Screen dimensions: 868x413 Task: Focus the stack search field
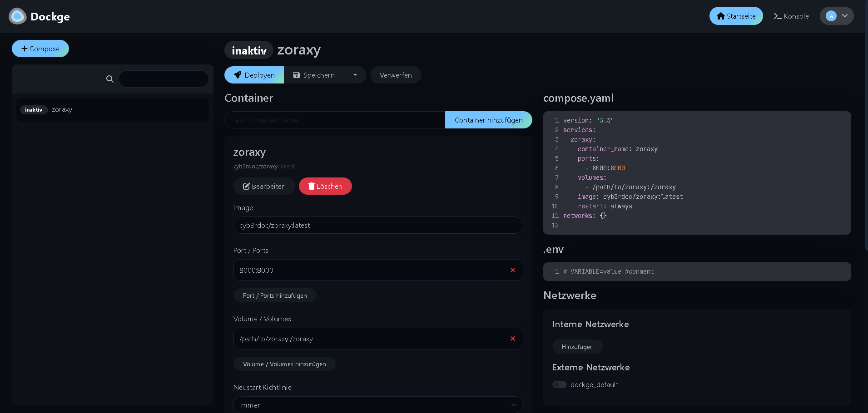click(164, 79)
